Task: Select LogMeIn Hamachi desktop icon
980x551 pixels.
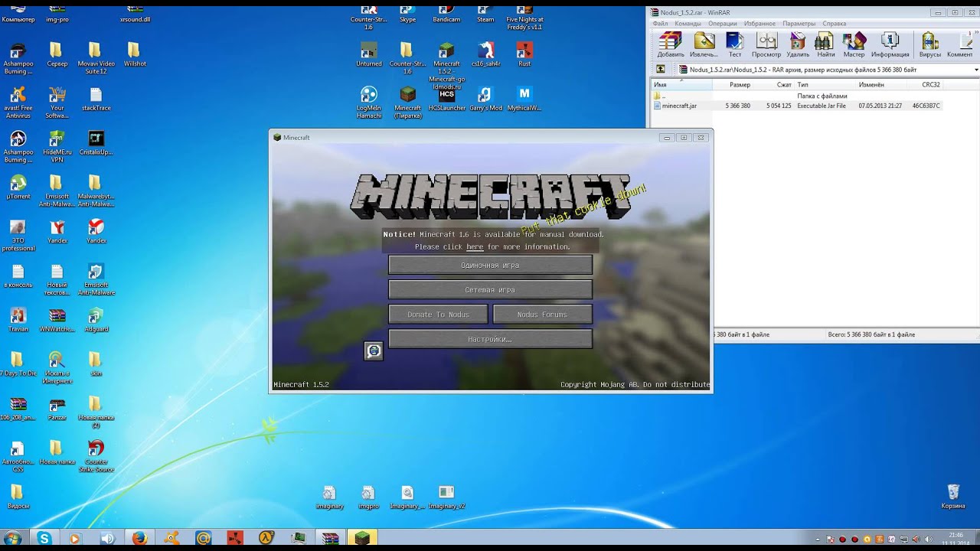Action: coord(369,103)
